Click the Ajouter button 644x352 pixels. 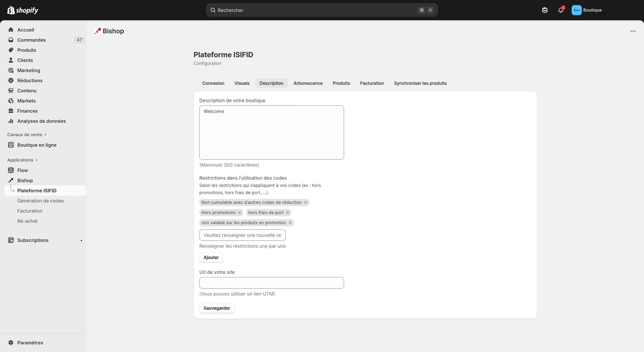[x=211, y=257]
